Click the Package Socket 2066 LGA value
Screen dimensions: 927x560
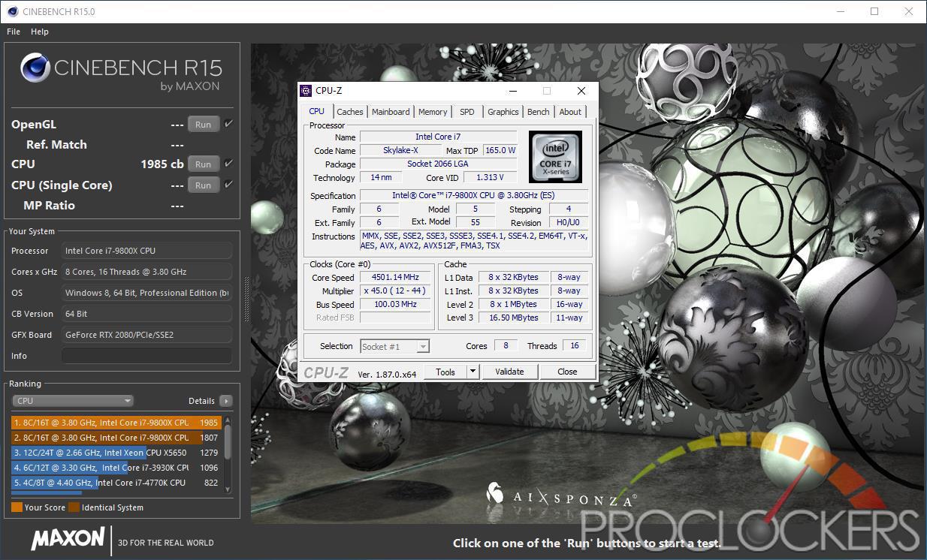pos(438,164)
